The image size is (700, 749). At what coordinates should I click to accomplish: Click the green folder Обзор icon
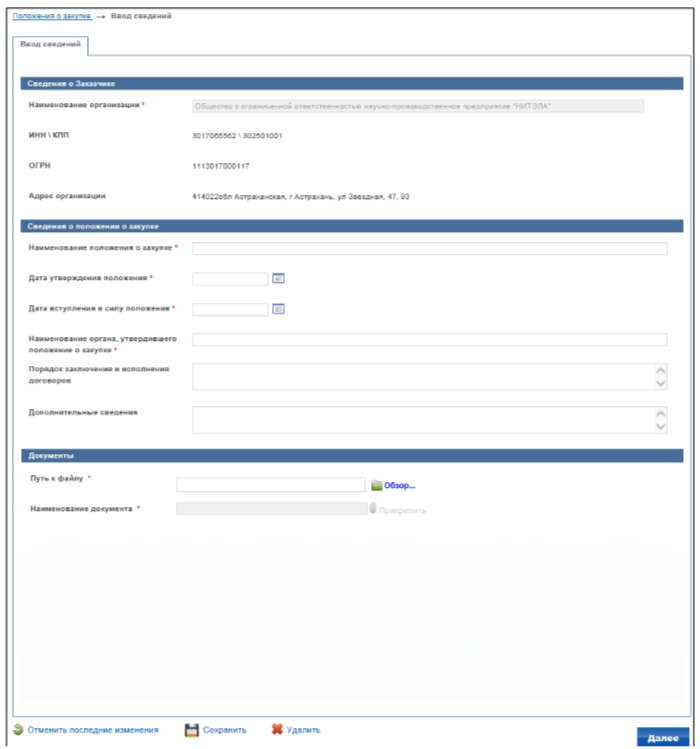[377, 485]
